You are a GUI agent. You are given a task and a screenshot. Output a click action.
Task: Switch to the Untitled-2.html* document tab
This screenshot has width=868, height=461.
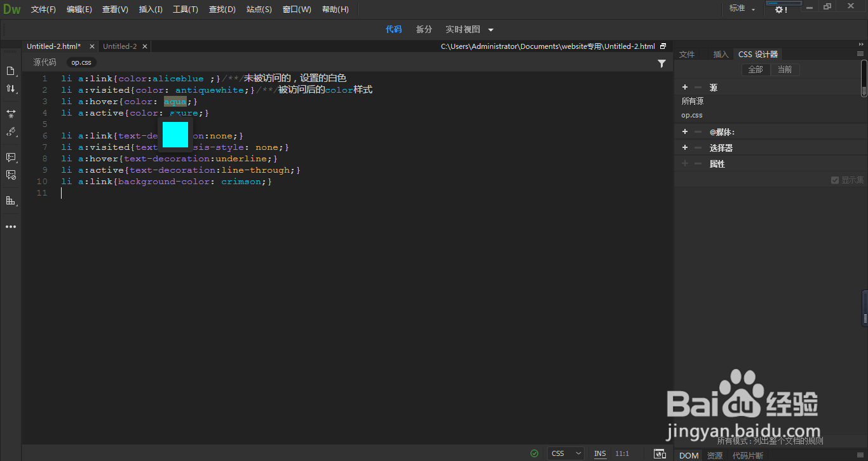(x=54, y=46)
